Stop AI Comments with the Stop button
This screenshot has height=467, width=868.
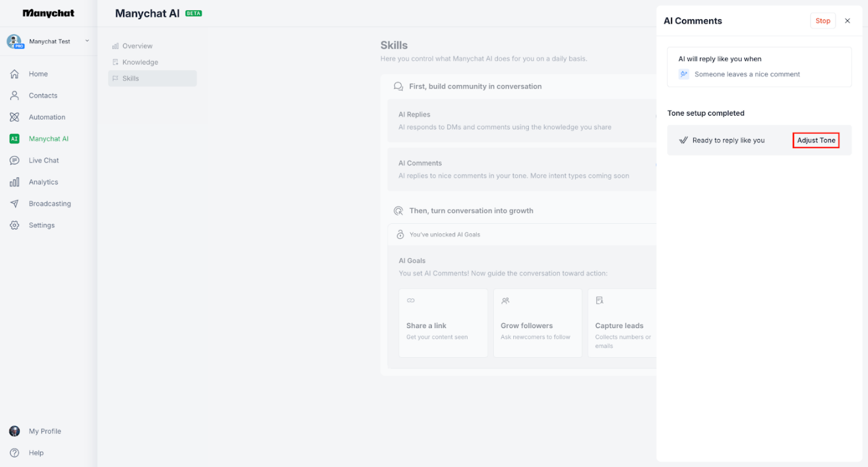(823, 20)
